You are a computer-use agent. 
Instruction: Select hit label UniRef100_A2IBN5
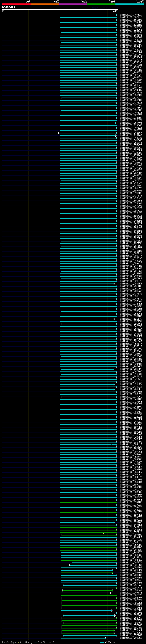point(131,610)
